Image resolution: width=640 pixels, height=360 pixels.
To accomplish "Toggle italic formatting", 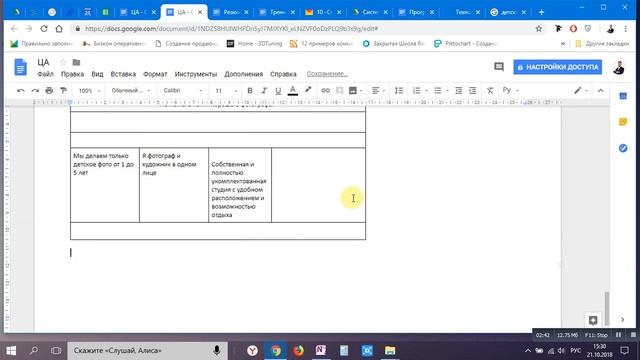I will [x=264, y=91].
